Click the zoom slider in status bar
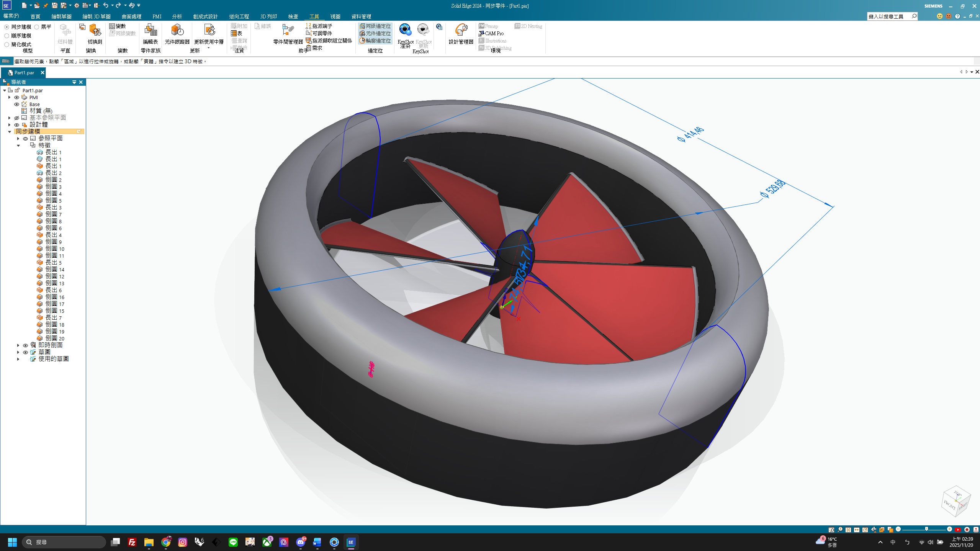 click(926, 529)
